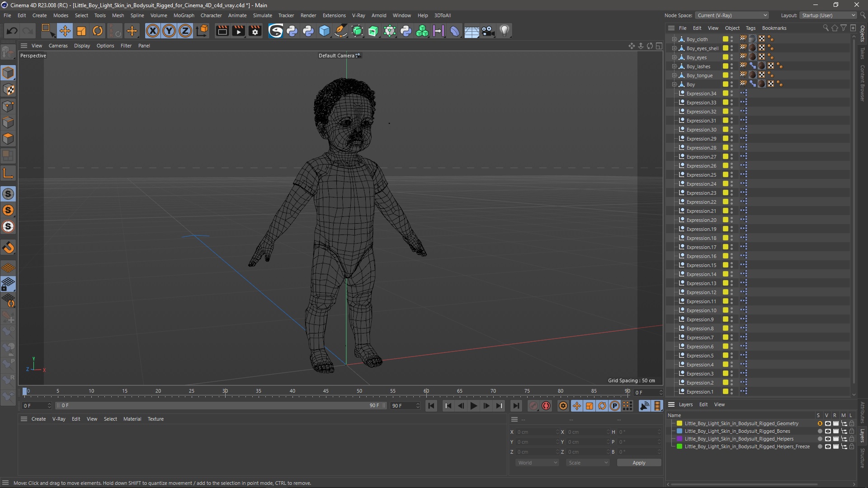Screen dimensions: 868x488
Task: Step to next frame
Action: coord(486,406)
